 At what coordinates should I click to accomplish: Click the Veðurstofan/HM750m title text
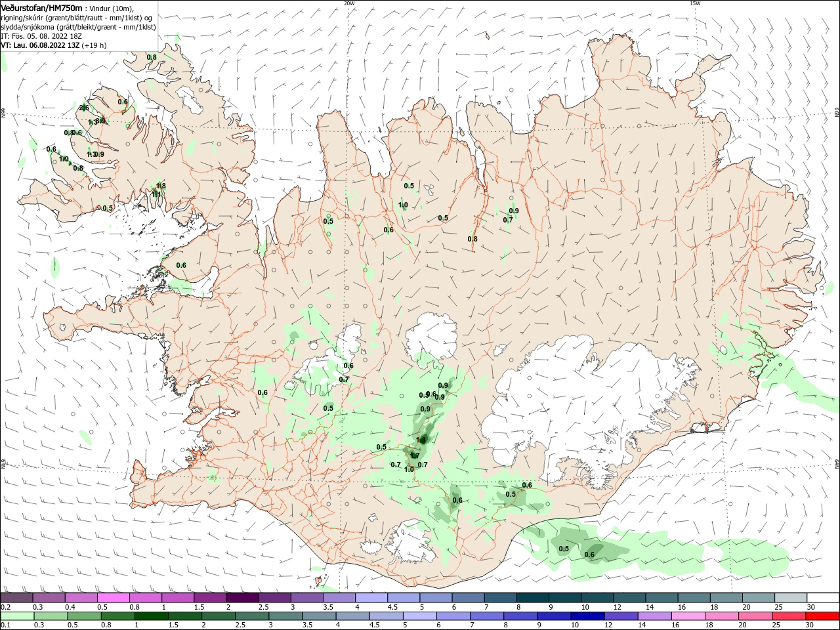tap(41, 8)
